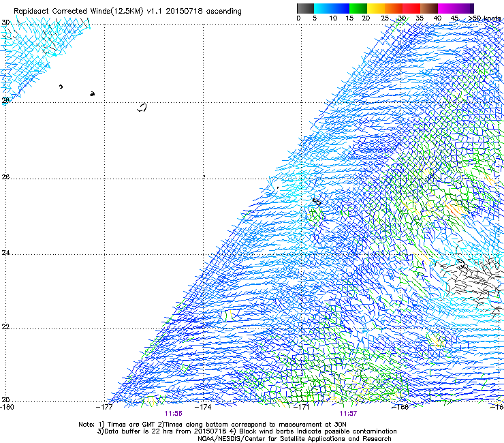
Task: Click the cyan-to-blue 5–15 knots gradient segment
Action: pyautogui.click(x=332, y=8)
